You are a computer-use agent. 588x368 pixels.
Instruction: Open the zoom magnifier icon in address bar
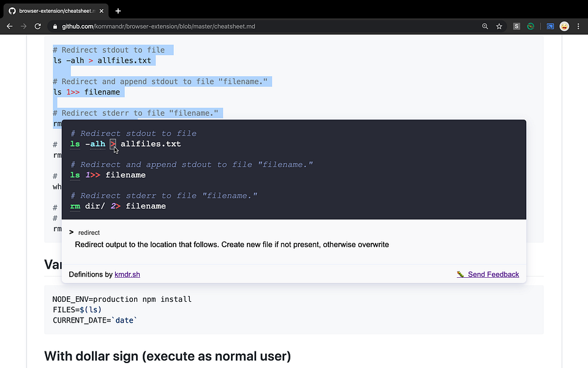point(485,26)
